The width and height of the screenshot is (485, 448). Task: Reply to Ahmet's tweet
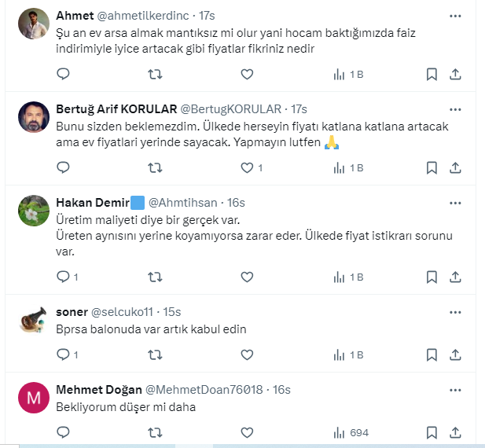pyautogui.click(x=64, y=74)
